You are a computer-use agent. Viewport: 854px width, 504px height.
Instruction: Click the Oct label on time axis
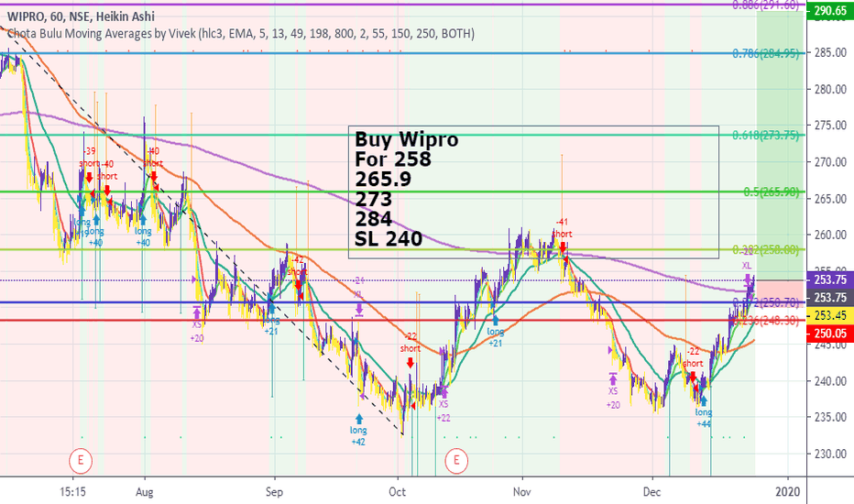pyautogui.click(x=397, y=492)
